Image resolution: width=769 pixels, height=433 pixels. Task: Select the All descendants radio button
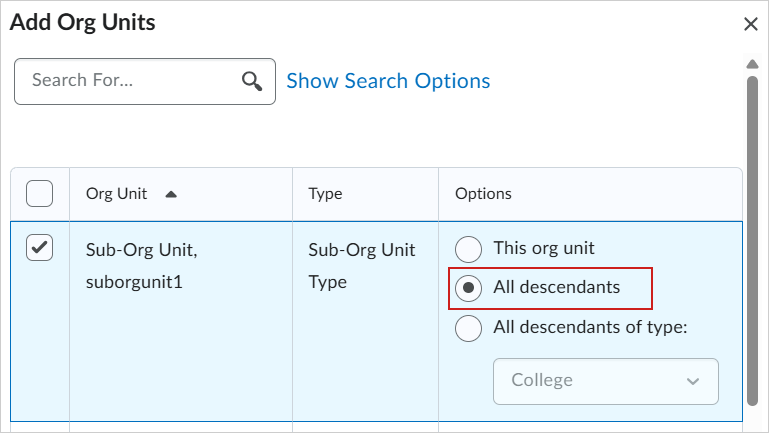coord(468,288)
